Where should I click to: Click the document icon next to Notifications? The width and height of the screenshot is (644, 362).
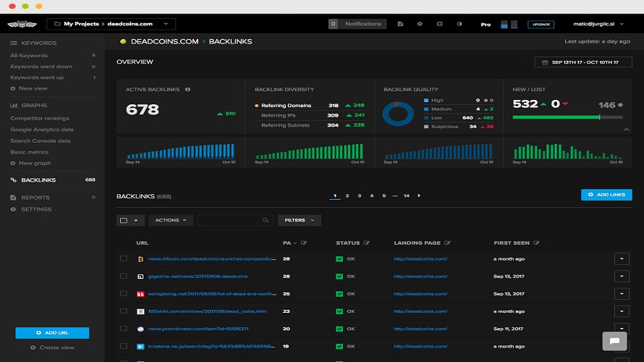[400, 24]
